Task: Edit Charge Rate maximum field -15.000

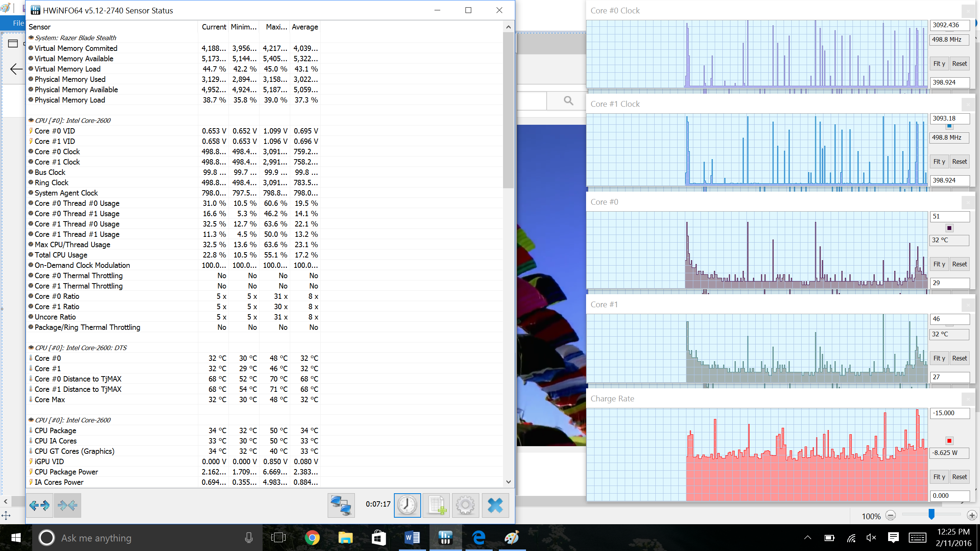Action: (950, 413)
